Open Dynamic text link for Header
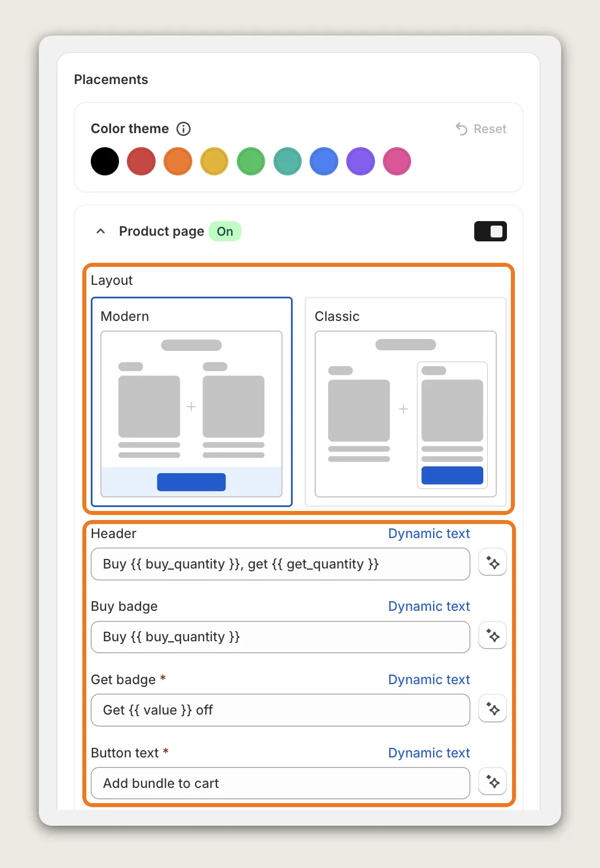Image resolution: width=600 pixels, height=868 pixels. [429, 534]
